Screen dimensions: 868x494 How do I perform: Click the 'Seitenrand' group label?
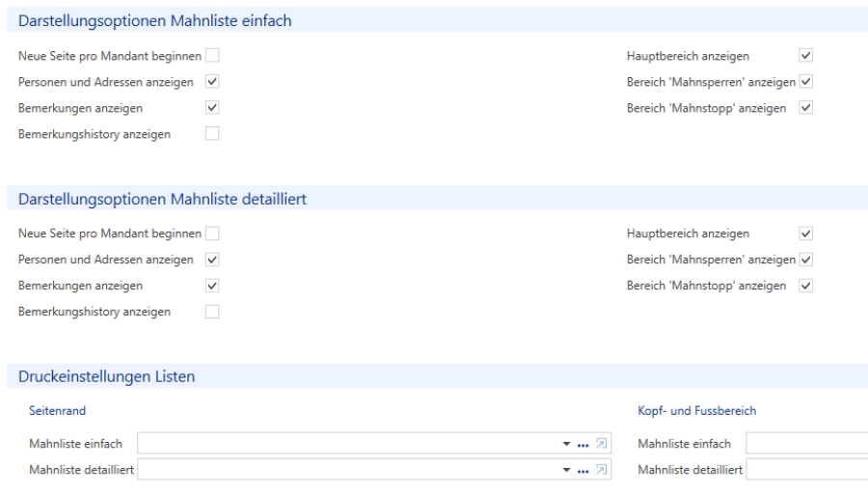pos(58,410)
